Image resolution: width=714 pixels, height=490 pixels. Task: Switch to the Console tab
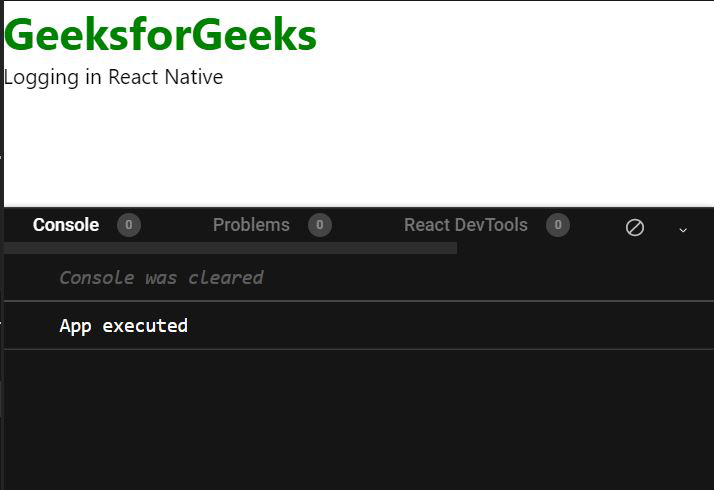point(66,225)
